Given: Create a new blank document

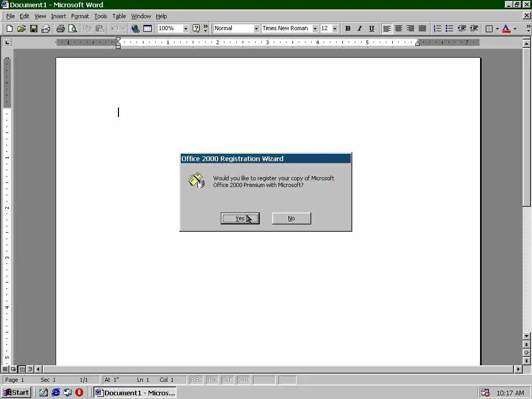Looking at the screenshot, I should click(9, 29).
